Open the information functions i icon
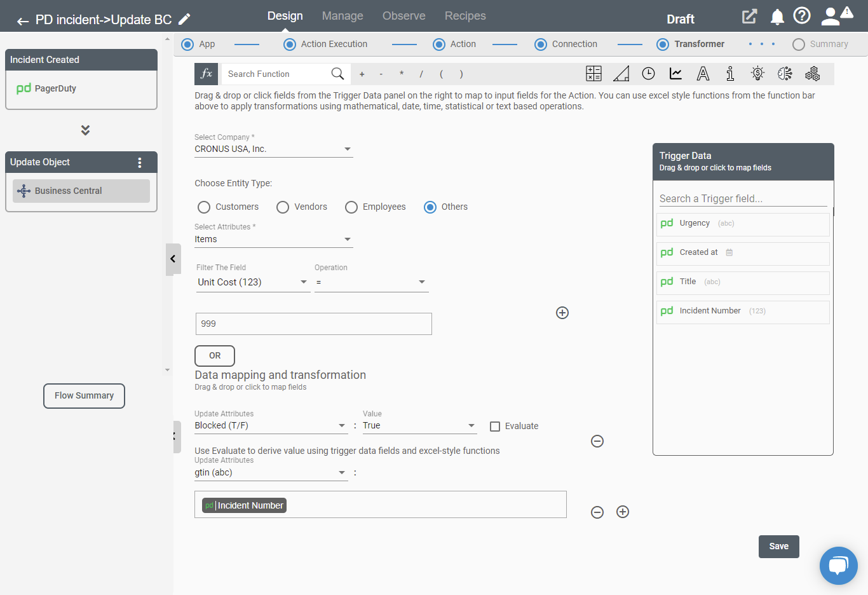Screen dimensions: 868x595 click(730, 74)
